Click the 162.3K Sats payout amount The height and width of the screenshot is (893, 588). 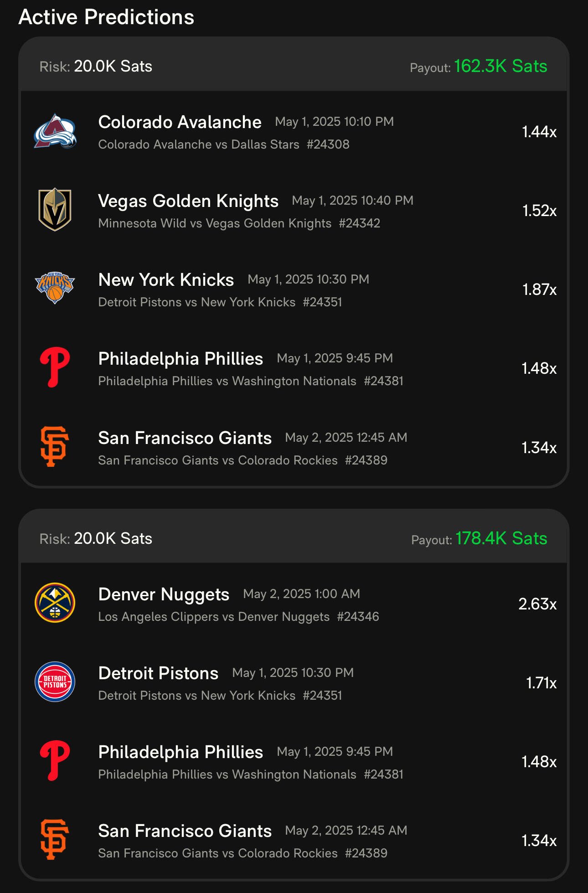[x=500, y=67]
